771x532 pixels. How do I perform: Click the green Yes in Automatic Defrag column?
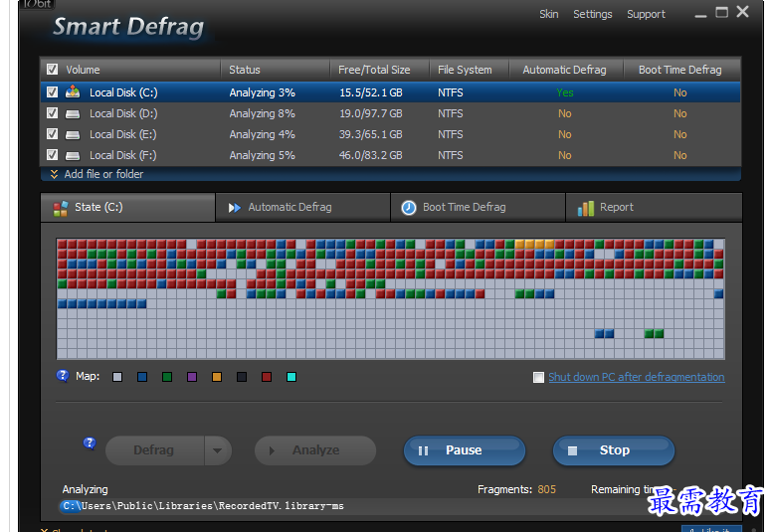[x=564, y=92]
